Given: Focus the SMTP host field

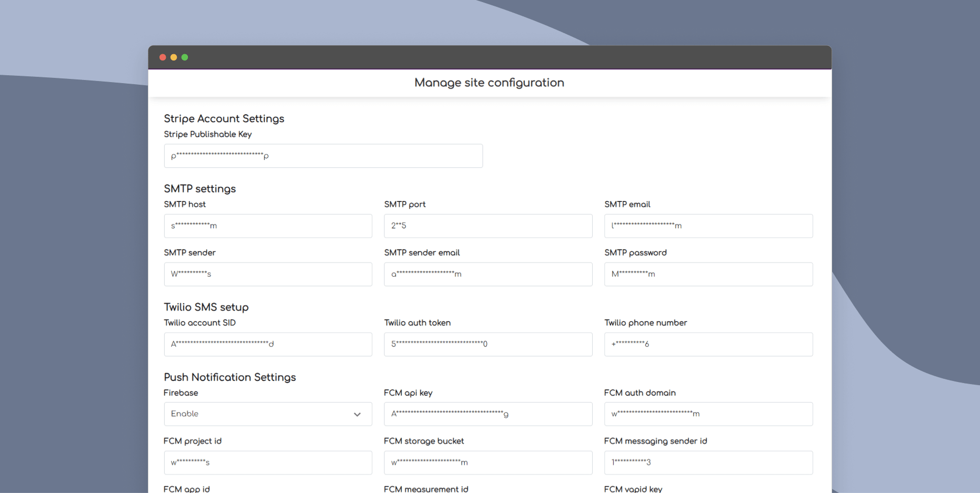Looking at the screenshot, I should (x=268, y=226).
